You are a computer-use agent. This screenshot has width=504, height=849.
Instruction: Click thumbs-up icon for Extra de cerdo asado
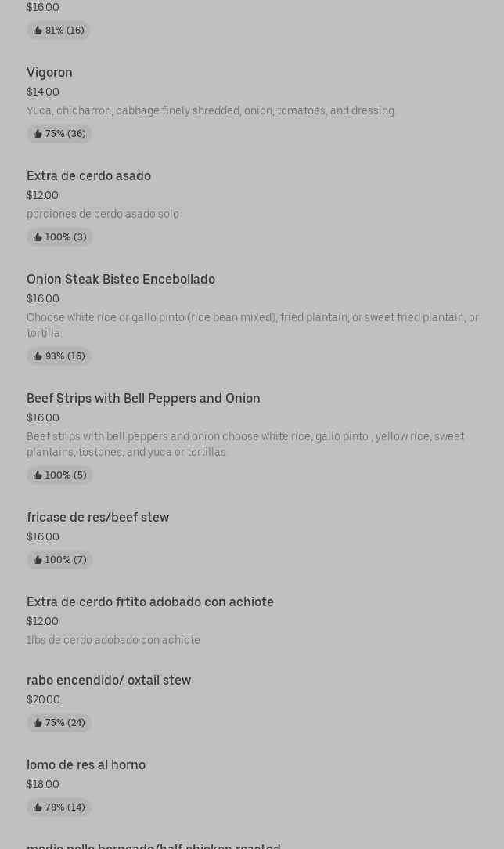pyautogui.click(x=38, y=237)
